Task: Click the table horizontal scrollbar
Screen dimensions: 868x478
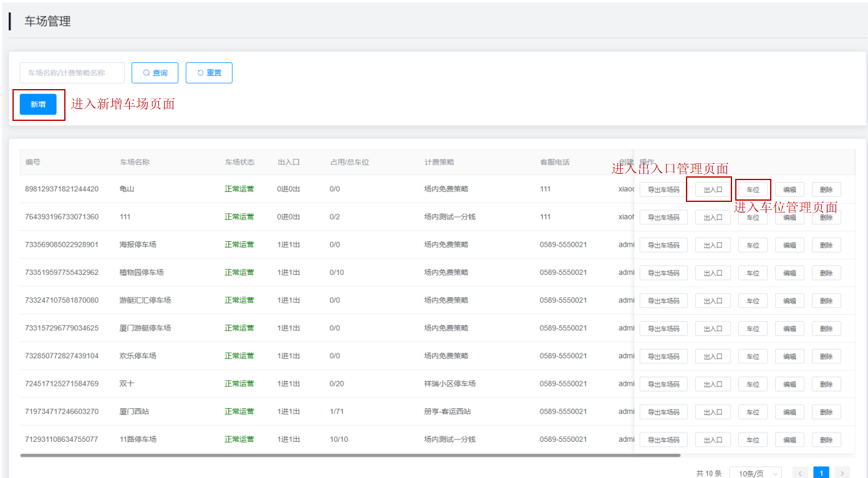Action: pos(349,456)
